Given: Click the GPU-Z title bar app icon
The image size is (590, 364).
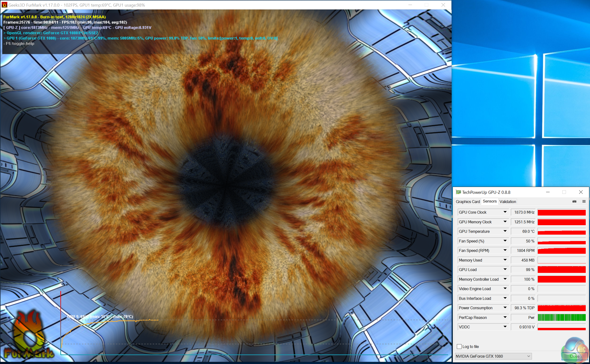Looking at the screenshot, I should tap(458, 192).
